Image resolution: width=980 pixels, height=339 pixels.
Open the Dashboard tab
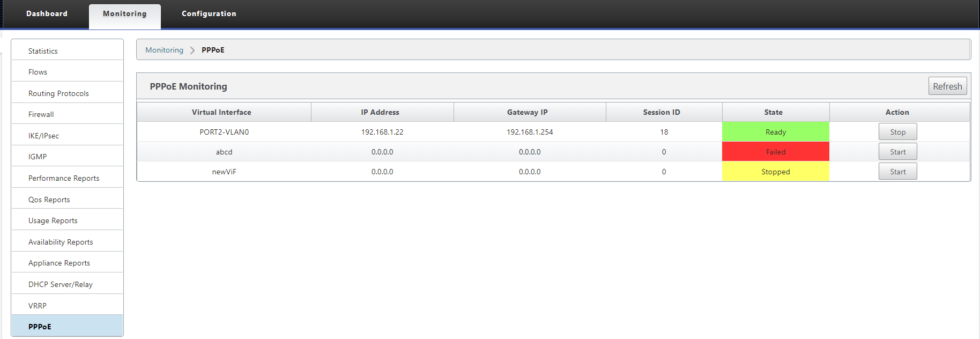tap(47, 14)
